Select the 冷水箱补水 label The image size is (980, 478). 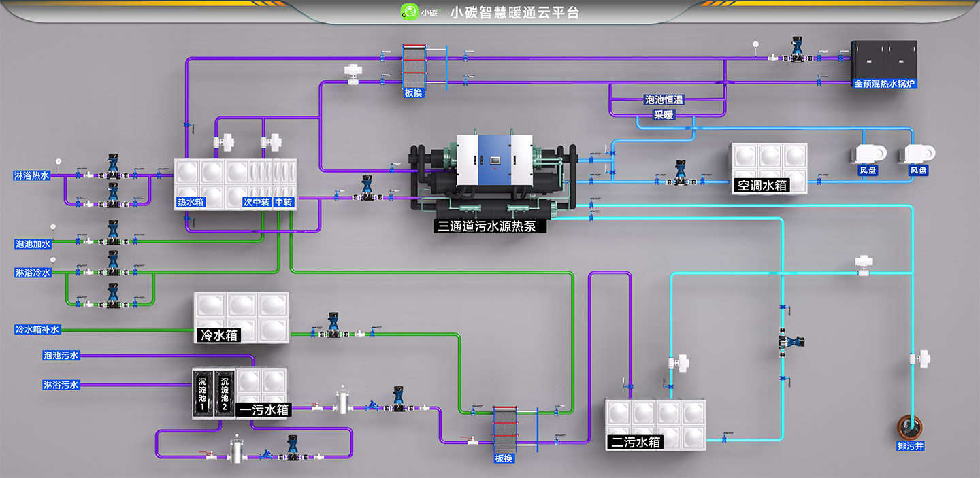[37, 330]
